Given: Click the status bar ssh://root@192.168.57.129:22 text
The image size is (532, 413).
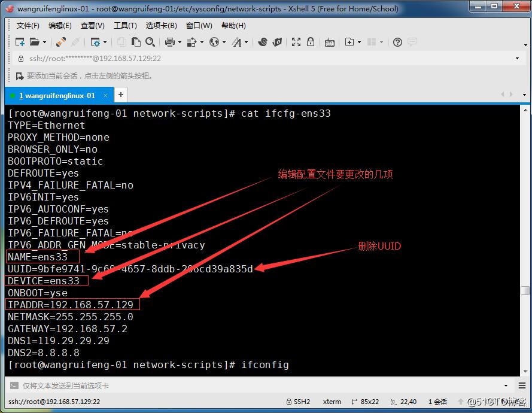Looking at the screenshot, I should click(x=54, y=402).
